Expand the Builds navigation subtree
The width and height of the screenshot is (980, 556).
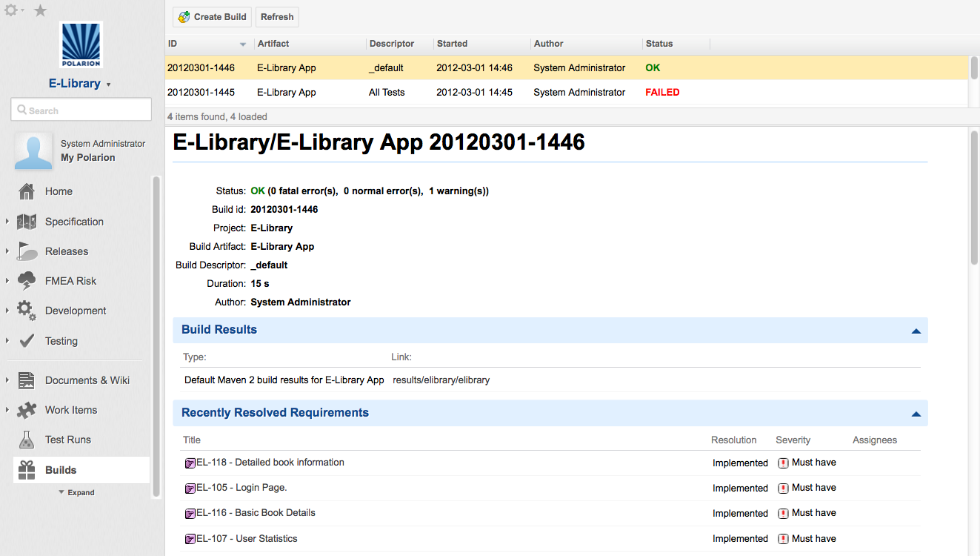pyautogui.click(x=76, y=492)
